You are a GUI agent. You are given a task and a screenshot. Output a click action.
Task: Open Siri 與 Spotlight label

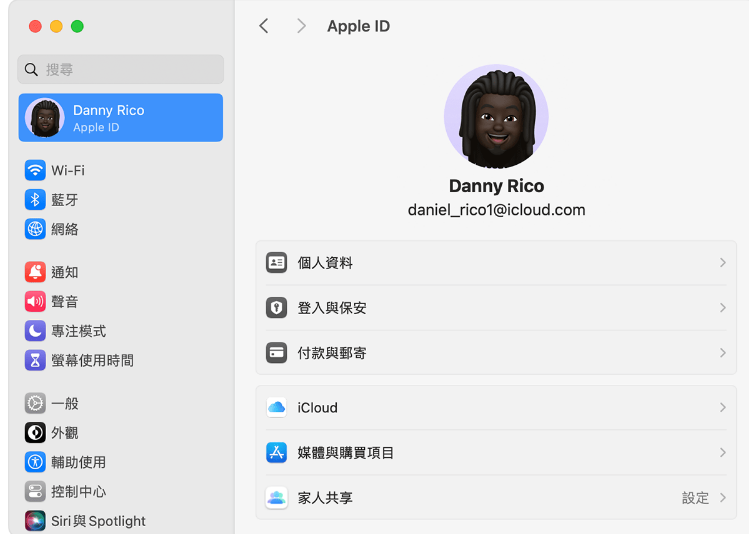pos(98,521)
